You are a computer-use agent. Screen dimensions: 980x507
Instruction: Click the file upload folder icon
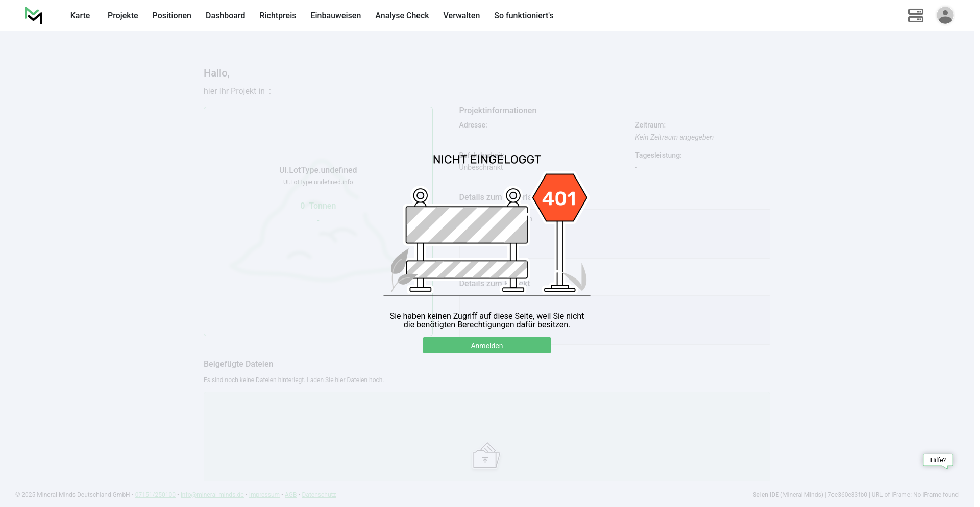coord(486,455)
